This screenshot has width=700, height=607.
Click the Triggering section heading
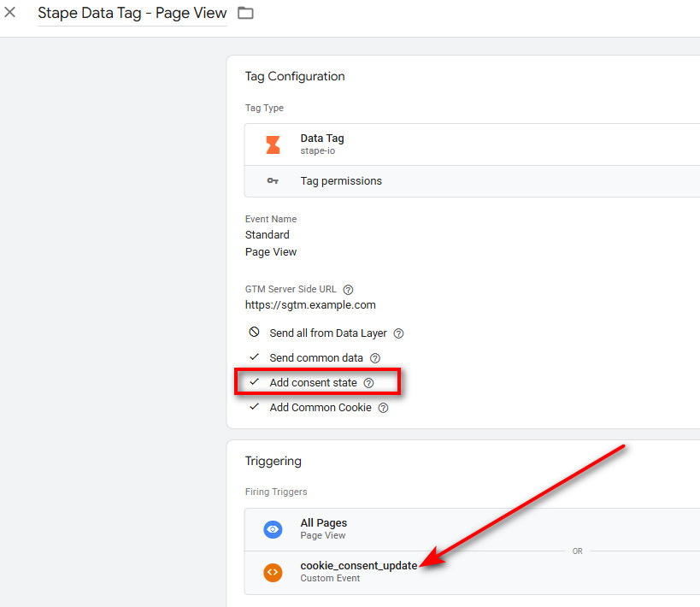click(274, 461)
